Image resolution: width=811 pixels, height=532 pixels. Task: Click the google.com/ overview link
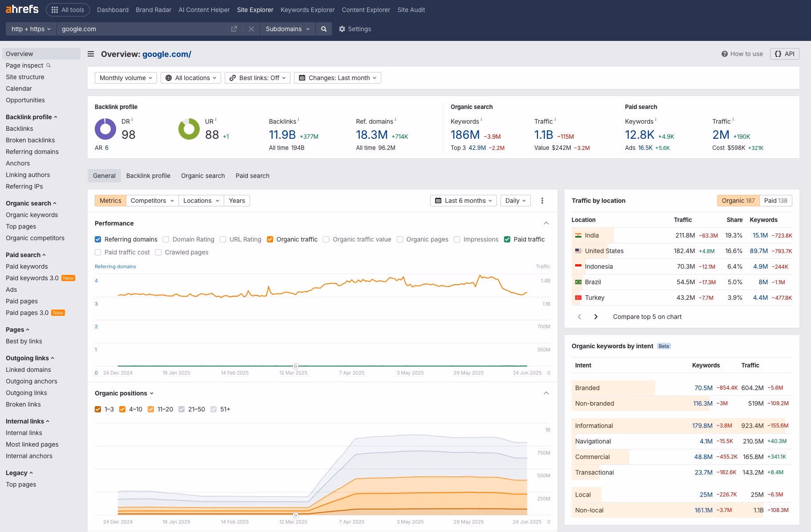(x=167, y=54)
